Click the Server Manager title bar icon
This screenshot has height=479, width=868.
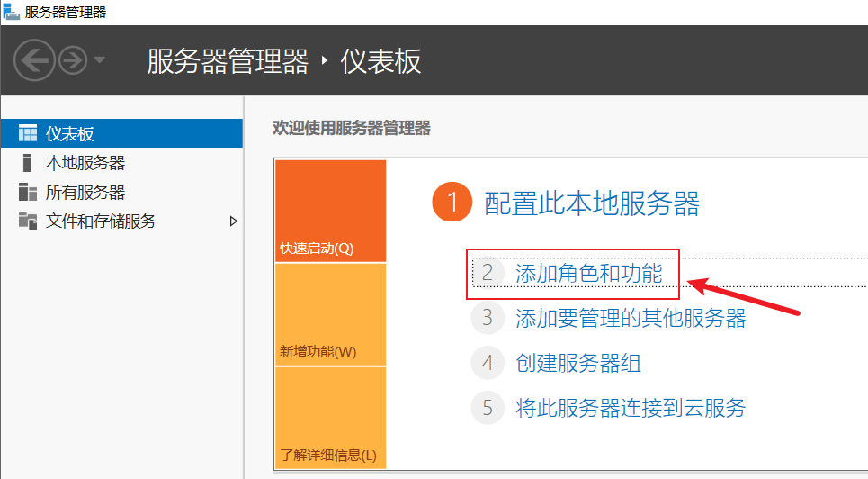point(11,11)
